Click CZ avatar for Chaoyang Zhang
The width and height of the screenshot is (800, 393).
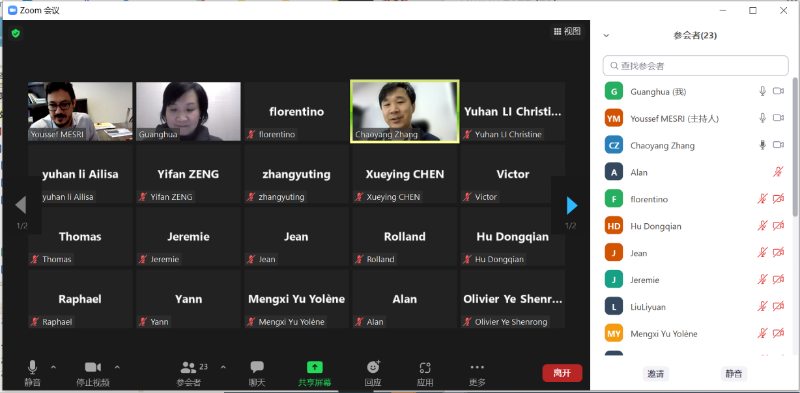(614, 145)
